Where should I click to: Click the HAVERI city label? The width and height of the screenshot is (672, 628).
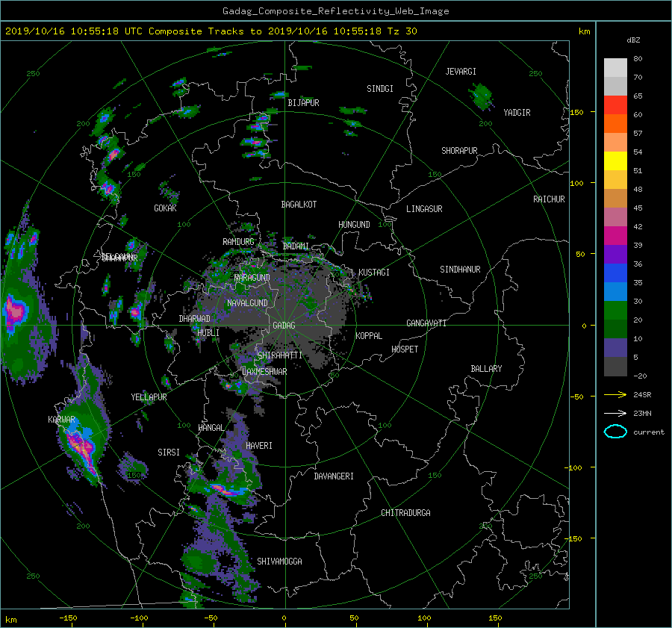pos(259,446)
